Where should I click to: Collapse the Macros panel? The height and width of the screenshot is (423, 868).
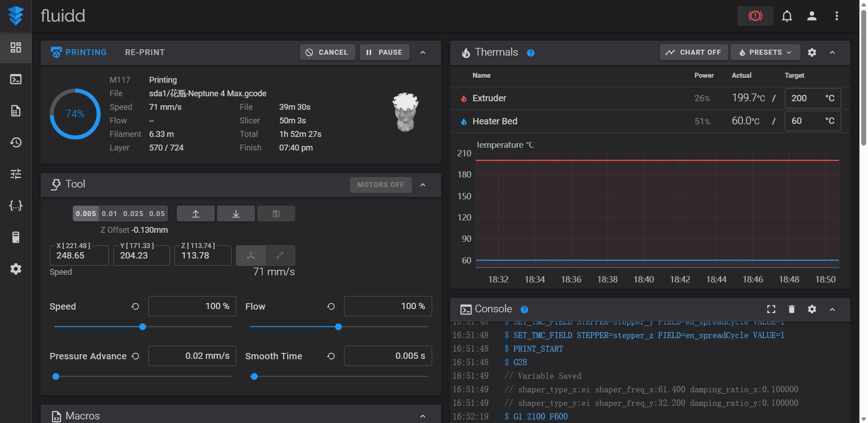(423, 416)
